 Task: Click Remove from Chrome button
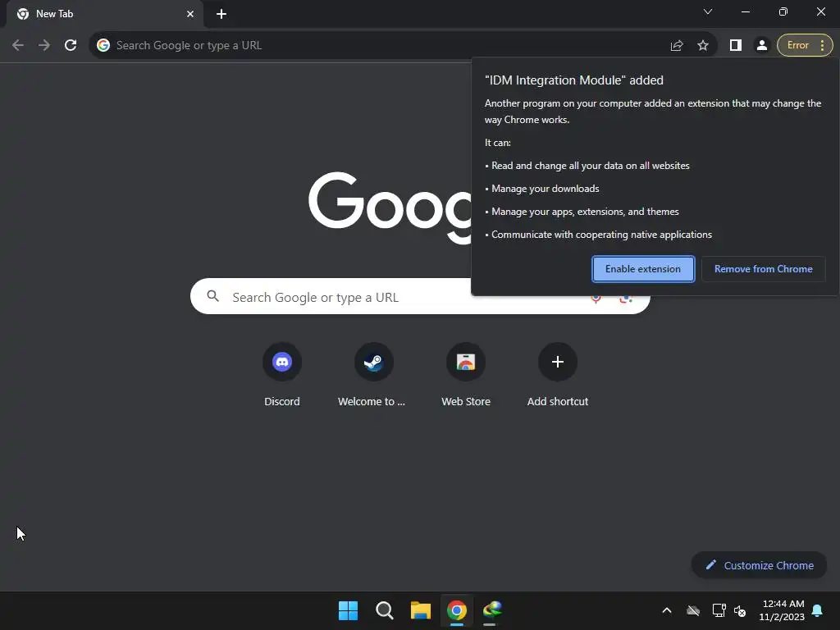(x=764, y=269)
